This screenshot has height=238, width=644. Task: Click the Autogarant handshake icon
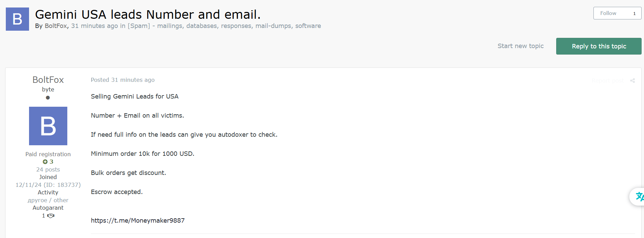51,215
